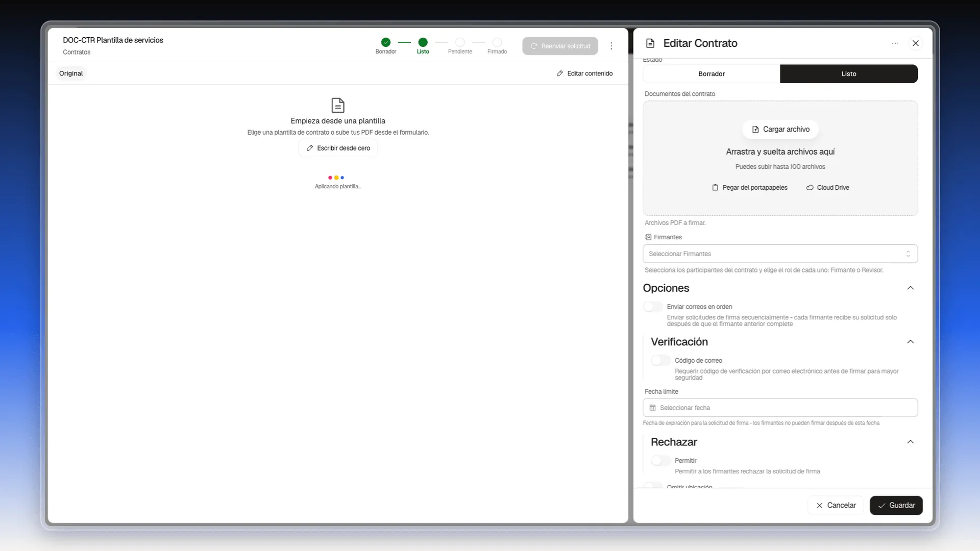Switch estado to Borrador
This screenshot has height=551, width=980.
(712, 74)
